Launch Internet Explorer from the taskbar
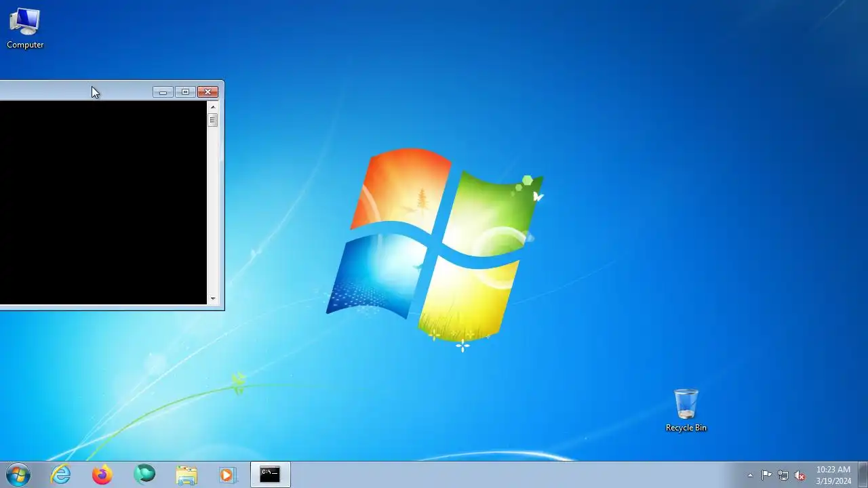Screen dimensions: 868x488 [x=60, y=475]
